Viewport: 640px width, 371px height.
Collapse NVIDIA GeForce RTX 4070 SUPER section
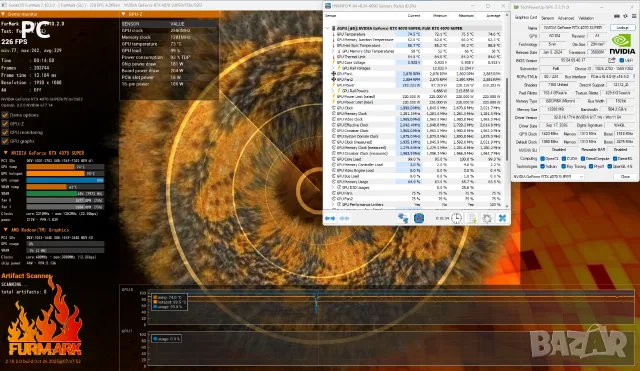click(6, 153)
